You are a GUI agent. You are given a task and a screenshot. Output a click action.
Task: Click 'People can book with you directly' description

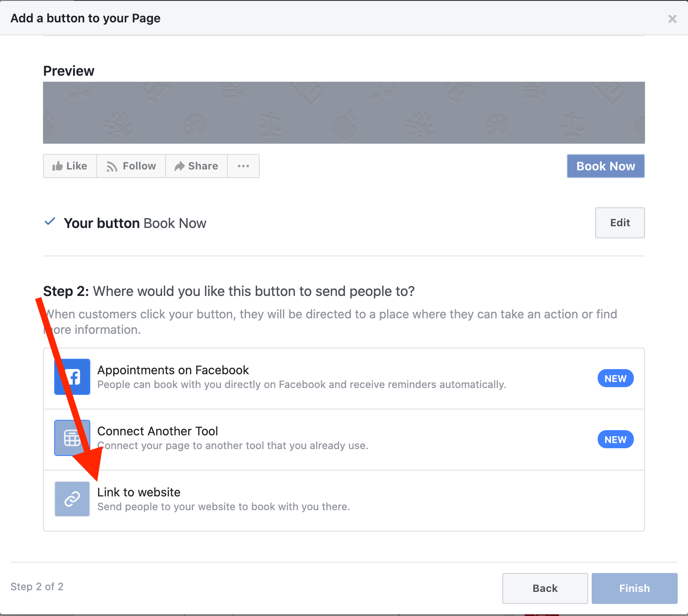(301, 385)
